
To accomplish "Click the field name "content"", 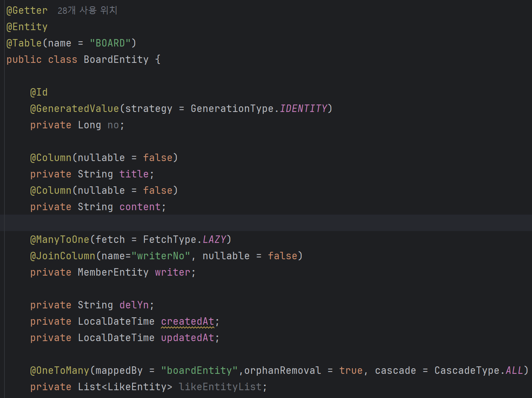I will click(x=140, y=207).
